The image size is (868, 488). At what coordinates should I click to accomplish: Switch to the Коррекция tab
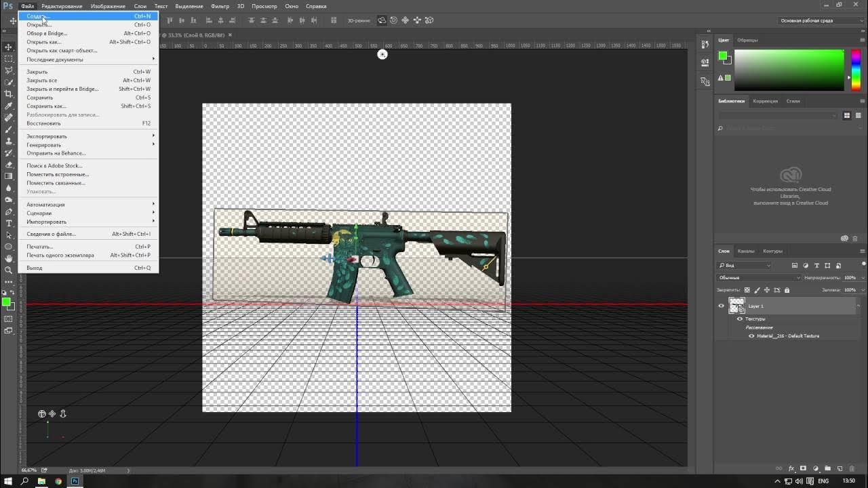[x=765, y=101]
